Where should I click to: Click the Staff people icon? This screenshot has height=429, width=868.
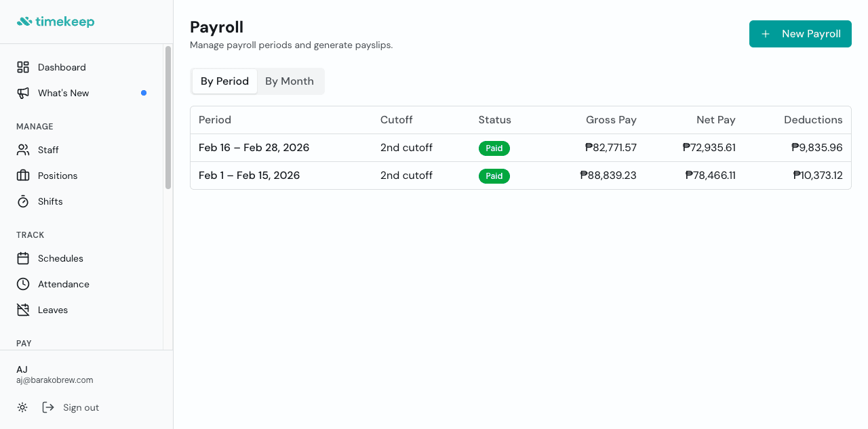[x=22, y=150]
